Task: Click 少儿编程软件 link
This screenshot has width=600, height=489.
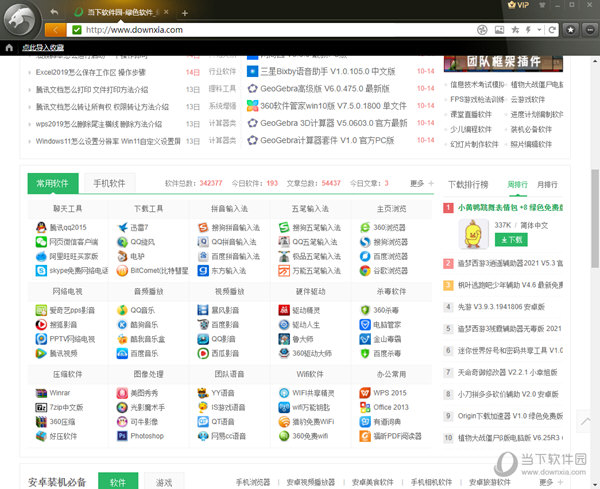Action: (x=471, y=129)
